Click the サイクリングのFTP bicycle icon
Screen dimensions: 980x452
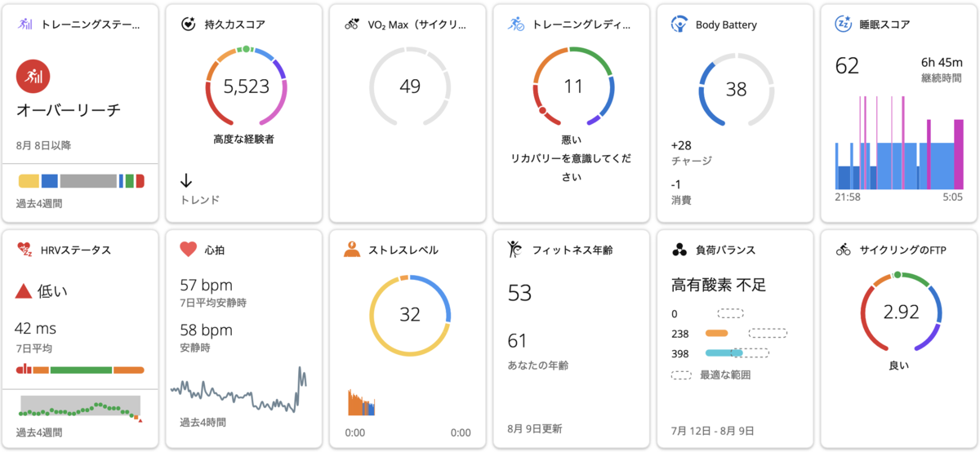pos(843,250)
